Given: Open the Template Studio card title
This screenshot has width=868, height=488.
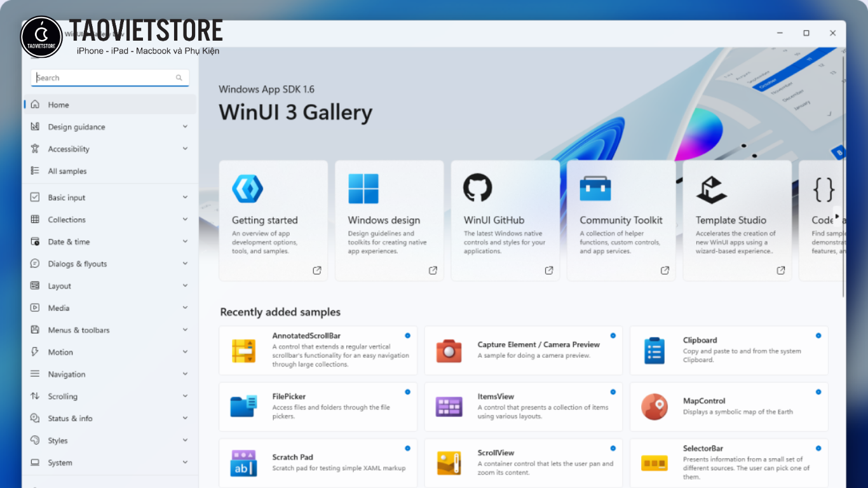Looking at the screenshot, I should click(x=731, y=220).
